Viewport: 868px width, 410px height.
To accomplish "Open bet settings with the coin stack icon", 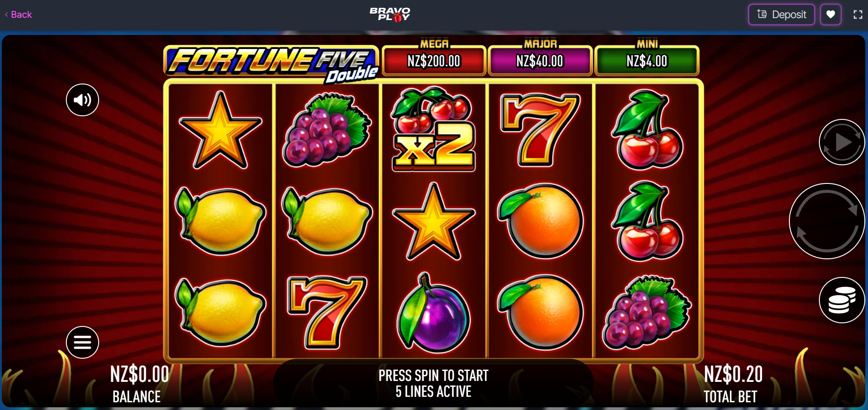I will pyautogui.click(x=842, y=300).
